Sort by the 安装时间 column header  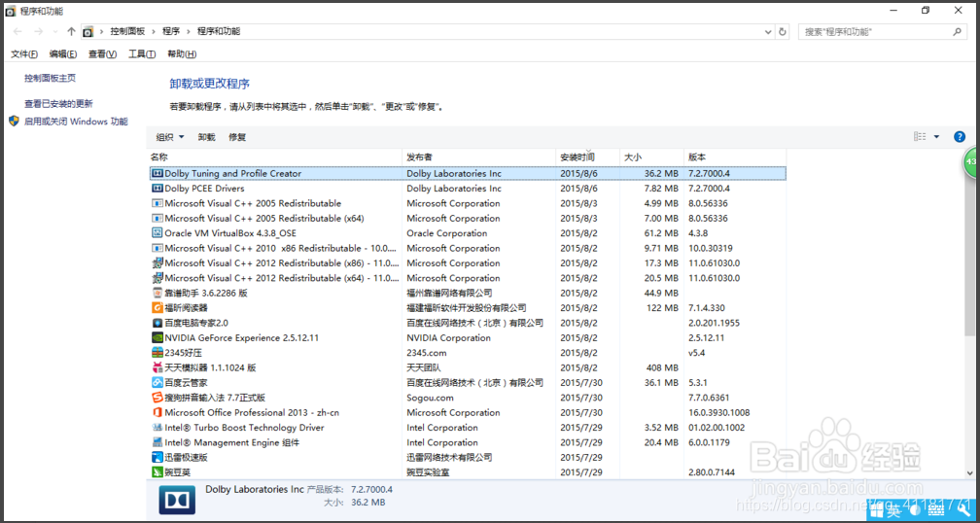(587, 157)
